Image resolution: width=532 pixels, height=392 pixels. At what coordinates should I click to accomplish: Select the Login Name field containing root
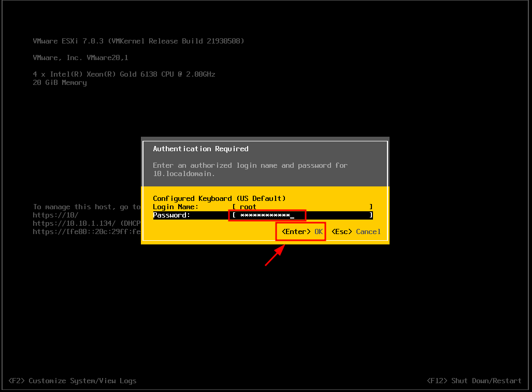pyautogui.click(x=303, y=207)
